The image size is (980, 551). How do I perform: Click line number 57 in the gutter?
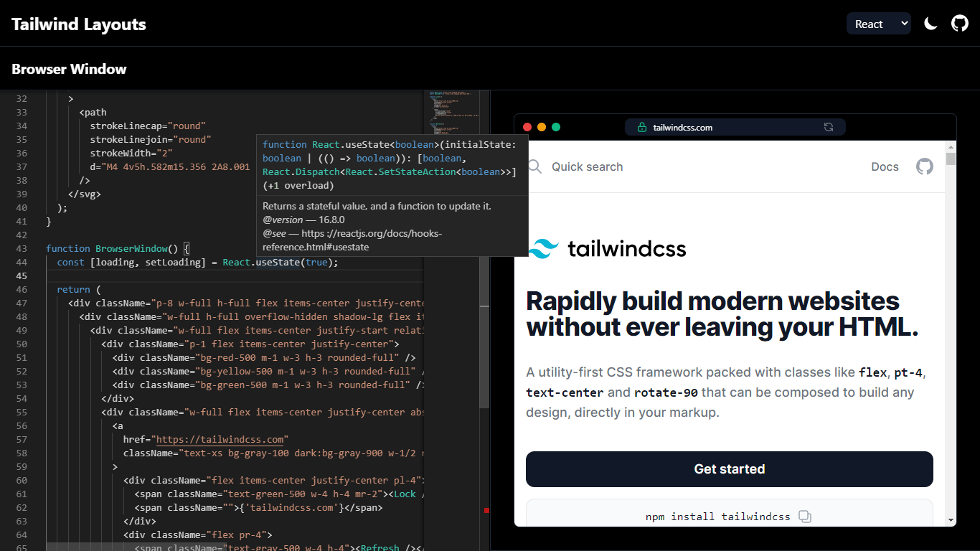coord(22,439)
